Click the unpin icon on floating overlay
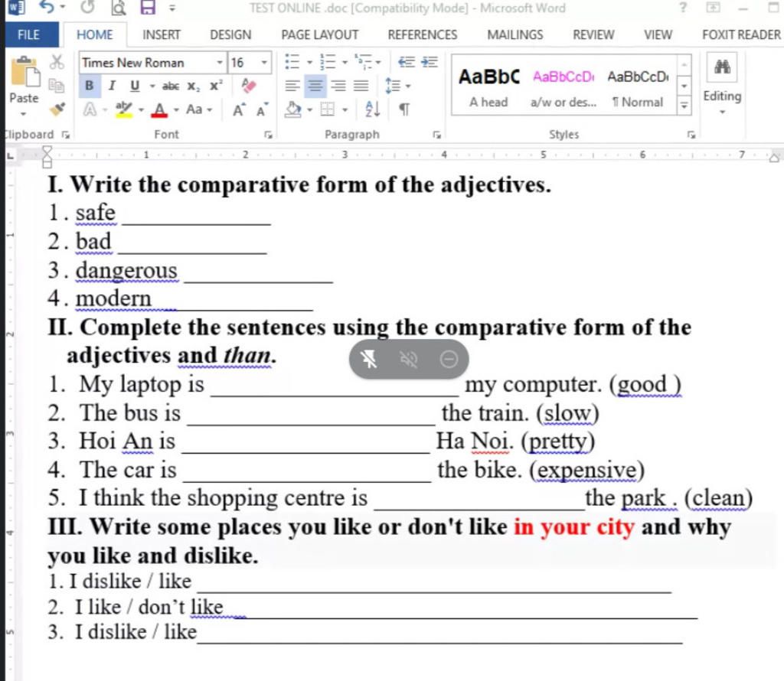 tap(368, 359)
